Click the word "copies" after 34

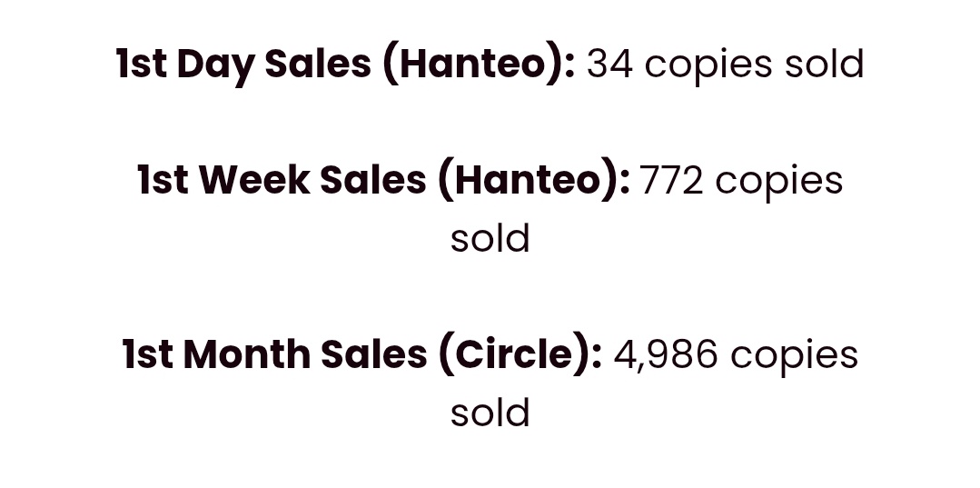click(708, 67)
